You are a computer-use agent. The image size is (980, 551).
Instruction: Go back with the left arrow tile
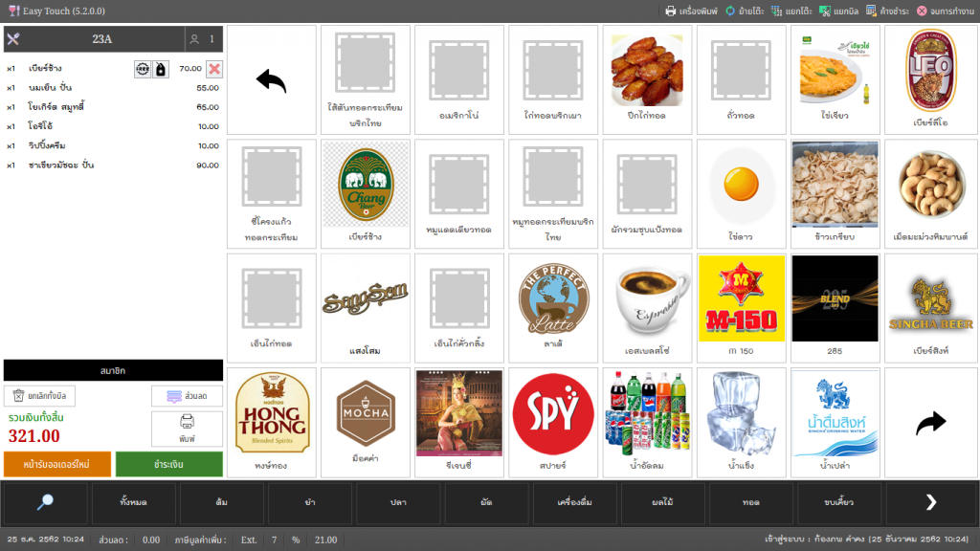click(271, 80)
